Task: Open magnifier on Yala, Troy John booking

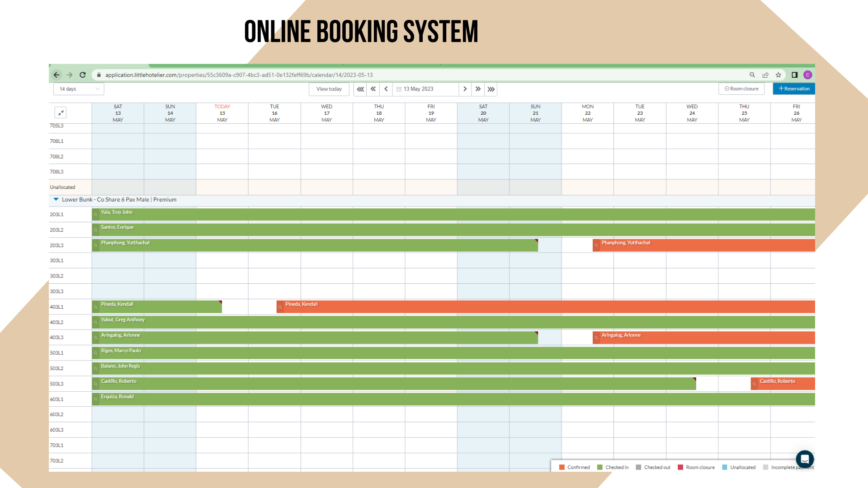Action: (96, 215)
